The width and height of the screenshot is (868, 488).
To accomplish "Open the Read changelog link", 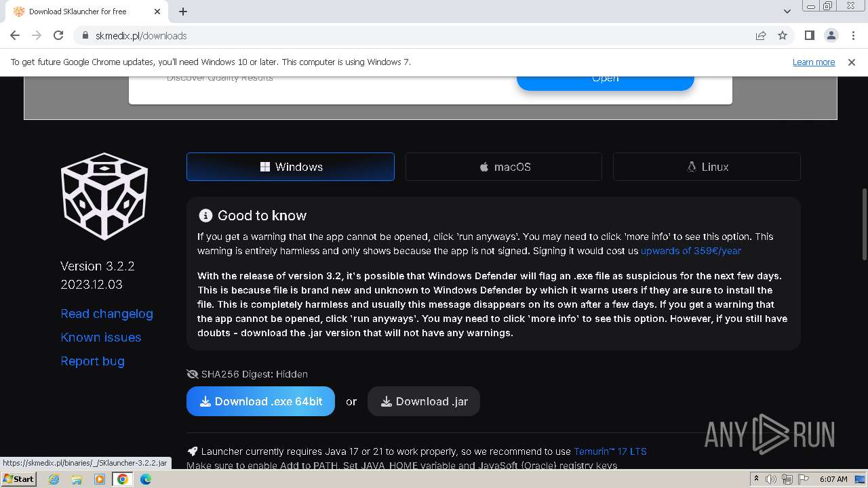I will (106, 314).
